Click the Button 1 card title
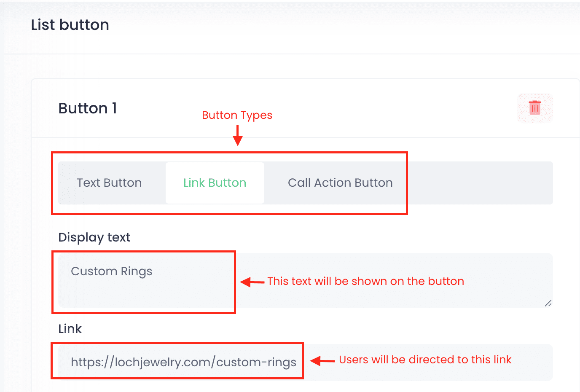This screenshot has height=392, width=580. 87,108
